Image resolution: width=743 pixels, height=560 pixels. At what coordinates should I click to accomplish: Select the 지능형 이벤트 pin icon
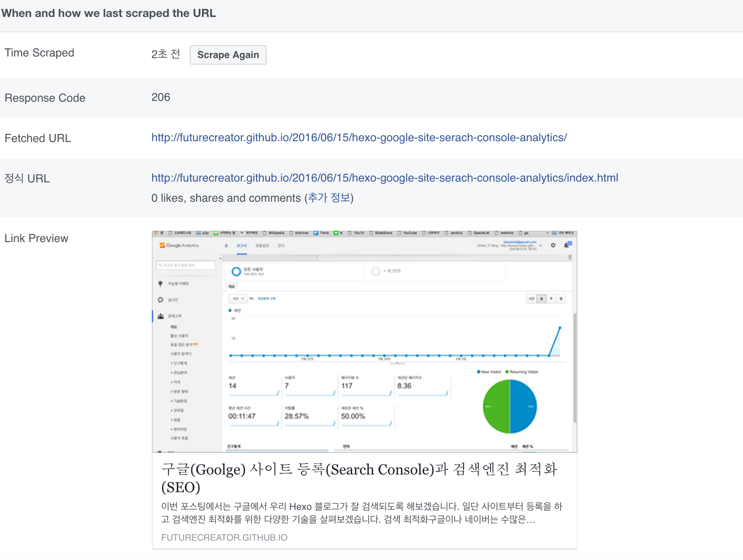click(160, 283)
